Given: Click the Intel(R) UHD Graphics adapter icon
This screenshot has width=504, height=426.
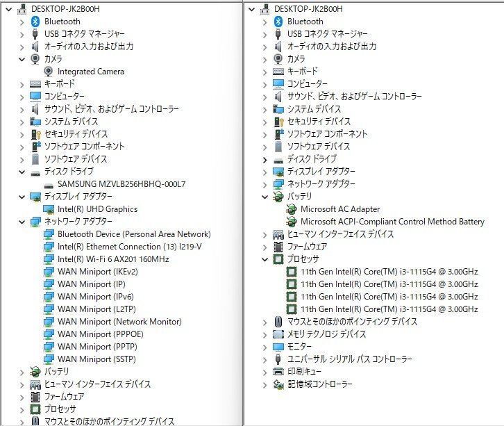Looking at the screenshot, I should coord(48,209).
